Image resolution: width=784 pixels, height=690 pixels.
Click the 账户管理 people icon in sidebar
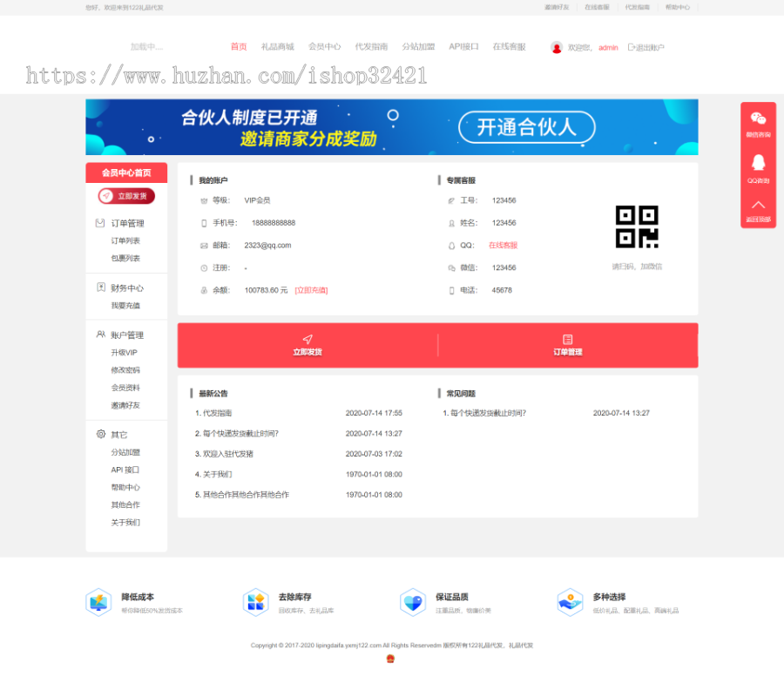[x=101, y=334]
